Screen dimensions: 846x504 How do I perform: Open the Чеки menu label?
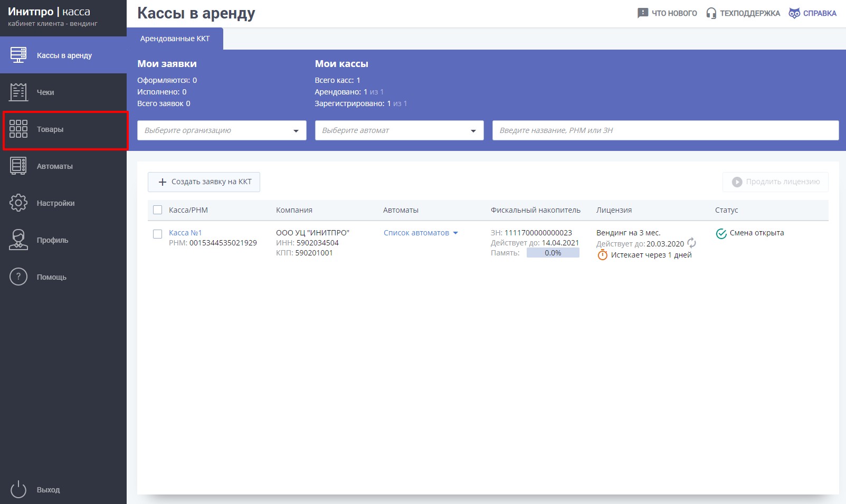click(x=45, y=92)
